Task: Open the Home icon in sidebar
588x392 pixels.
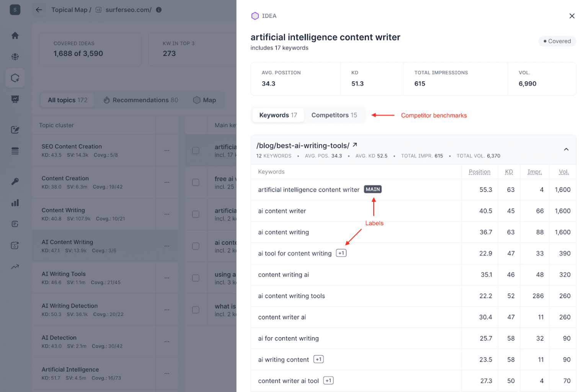Action: pyautogui.click(x=15, y=36)
